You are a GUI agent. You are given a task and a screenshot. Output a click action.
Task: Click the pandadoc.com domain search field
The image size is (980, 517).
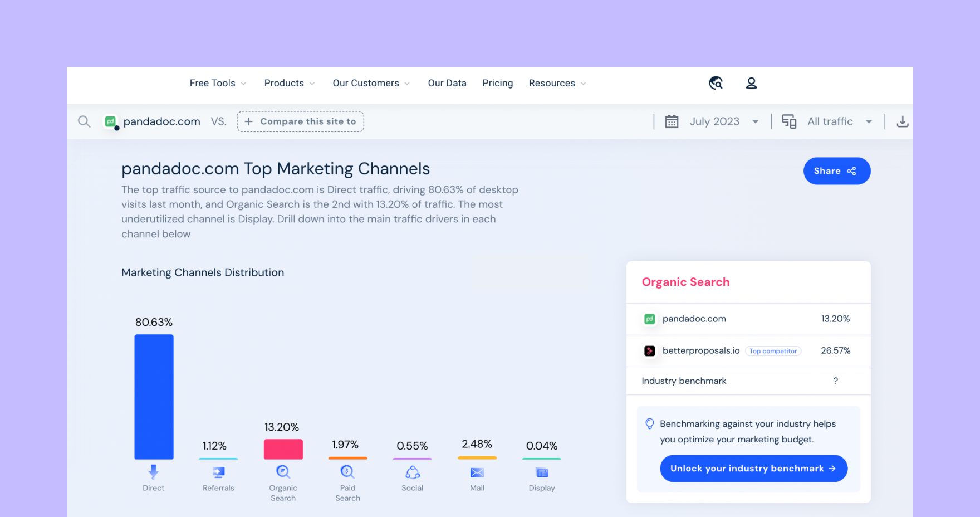(162, 121)
